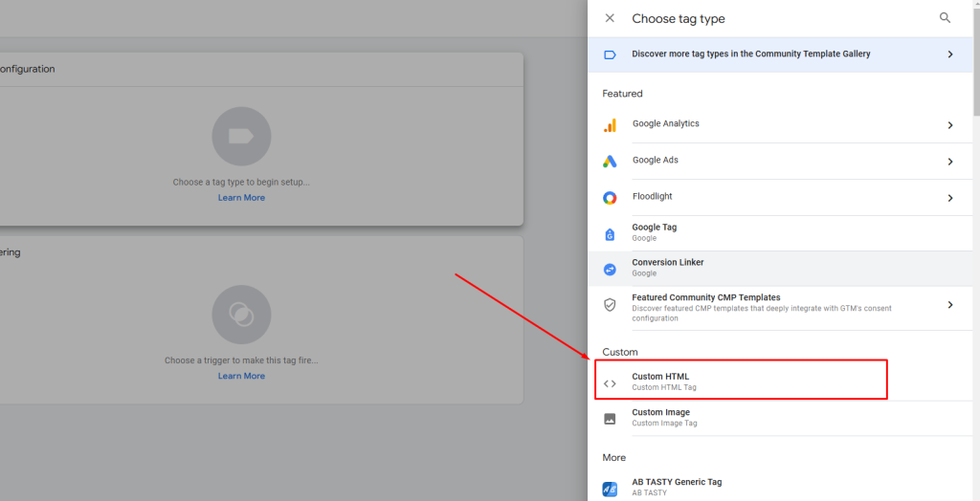The height and width of the screenshot is (501, 980).
Task: Click the Google Ads logo icon
Action: click(610, 162)
